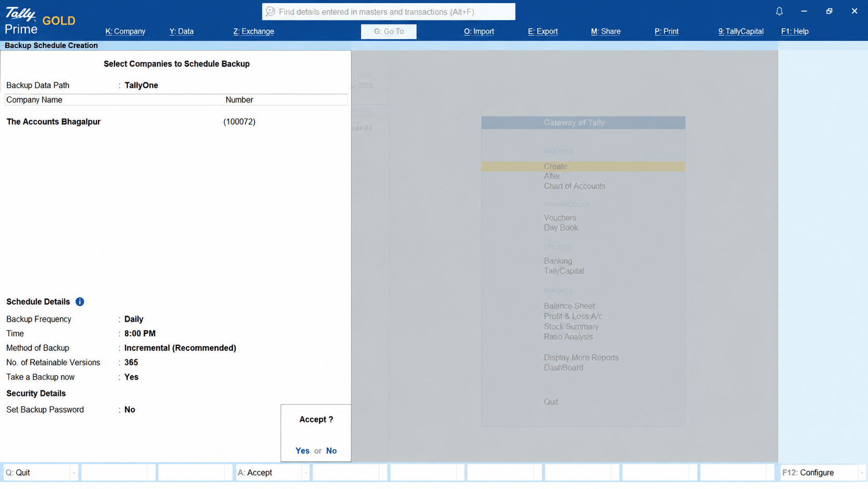Image resolution: width=868 pixels, height=489 pixels.
Task: Open 9: TallyCapital in the top menu
Action: [x=741, y=31]
